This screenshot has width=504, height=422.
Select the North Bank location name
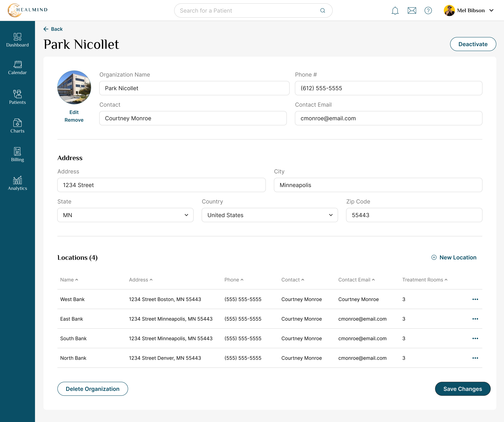[73, 358]
